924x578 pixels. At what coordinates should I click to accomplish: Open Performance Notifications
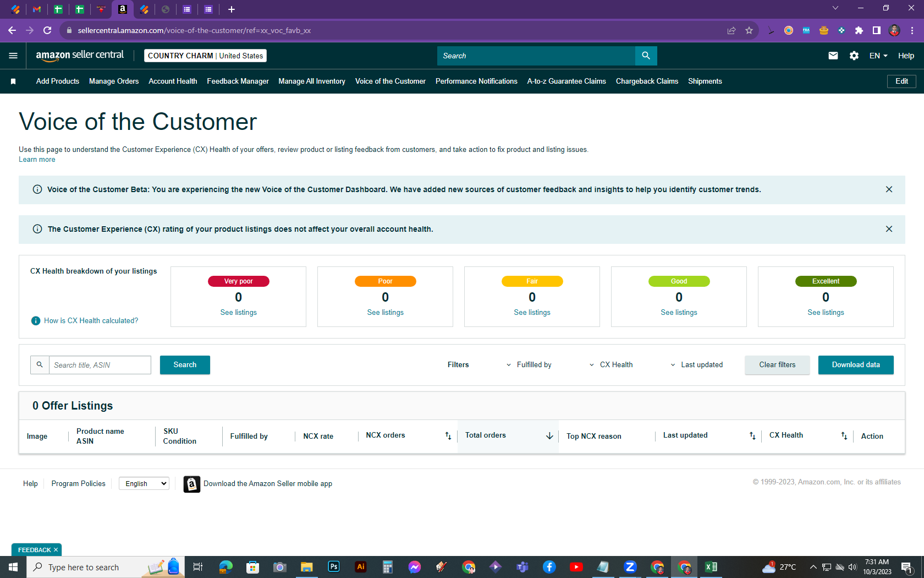coord(476,81)
